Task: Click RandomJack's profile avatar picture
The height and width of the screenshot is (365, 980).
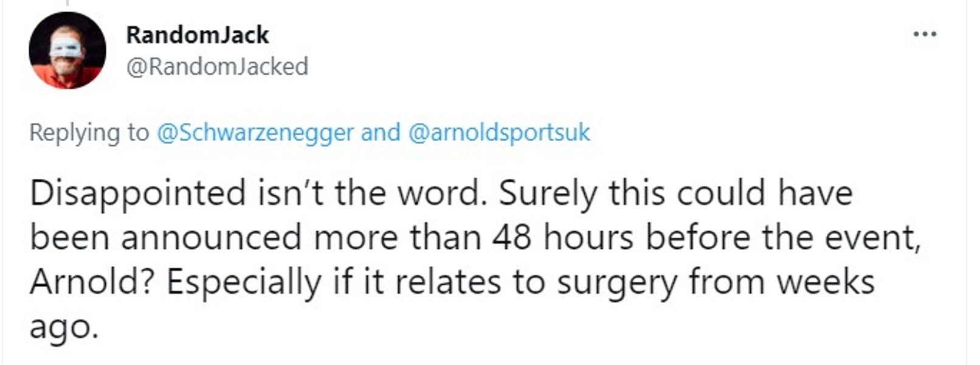Action: click(67, 50)
